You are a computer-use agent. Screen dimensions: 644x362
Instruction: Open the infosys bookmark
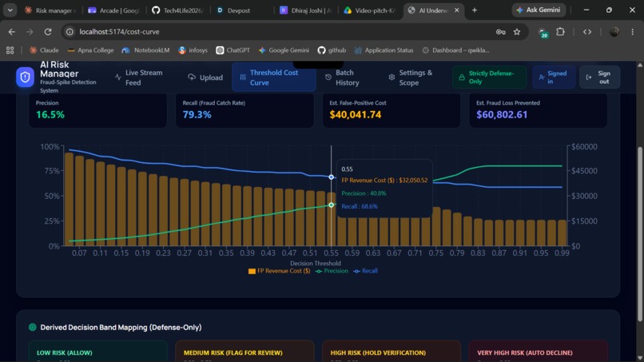click(x=193, y=50)
